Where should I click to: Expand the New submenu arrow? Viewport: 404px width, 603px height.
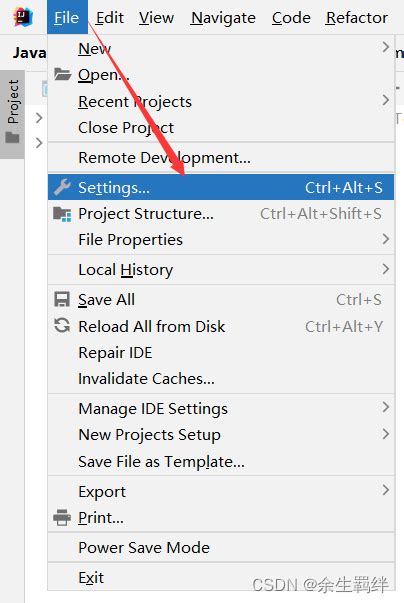pyautogui.click(x=386, y=48)
